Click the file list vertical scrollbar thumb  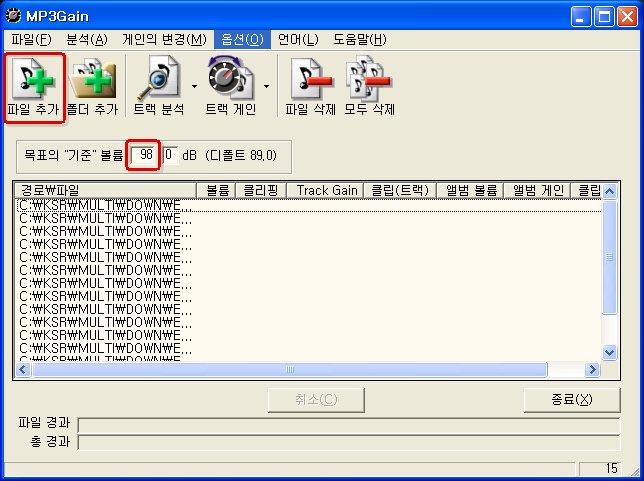(610, 257)
